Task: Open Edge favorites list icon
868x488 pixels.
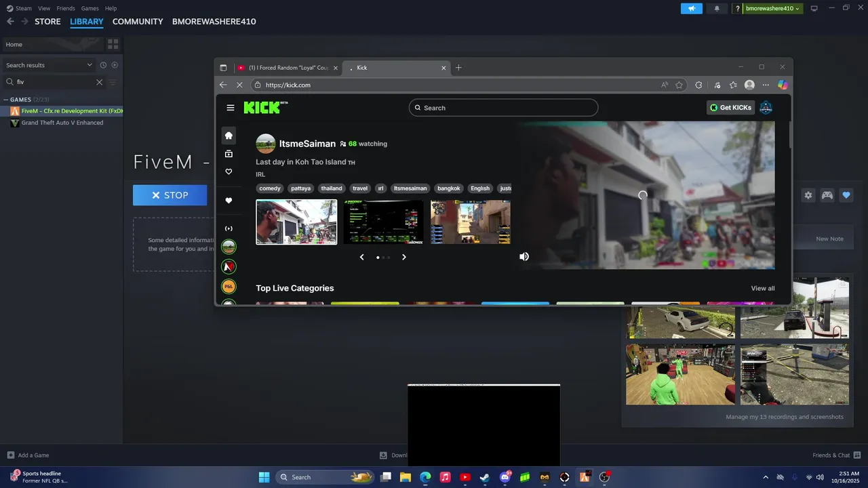Action: point(733,85)
